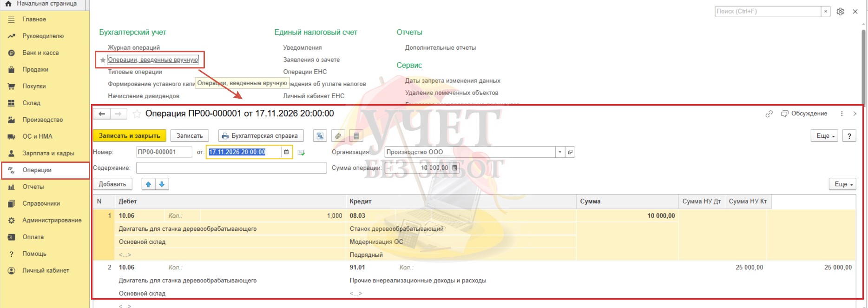Image resolution: width=868 pixels, height=308 pixels.
Task: Open the calendar picker for the date
Action: (286, 152)
